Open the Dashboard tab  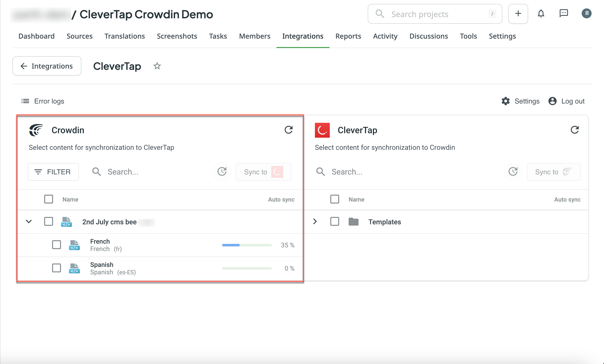pyautogui.click(x=36, y=36)
